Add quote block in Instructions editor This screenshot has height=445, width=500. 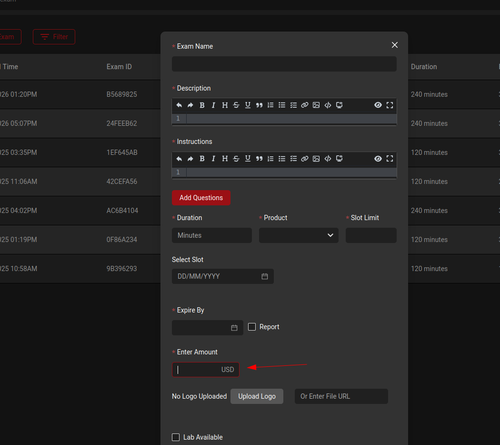[259, 159]
